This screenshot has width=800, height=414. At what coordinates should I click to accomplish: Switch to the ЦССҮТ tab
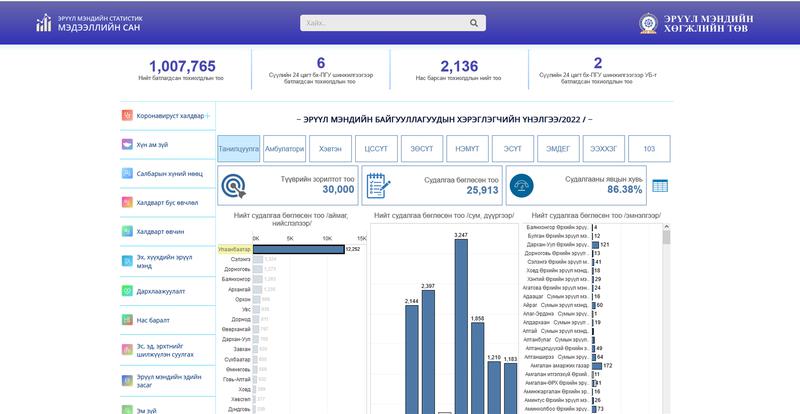pos(376,149)
